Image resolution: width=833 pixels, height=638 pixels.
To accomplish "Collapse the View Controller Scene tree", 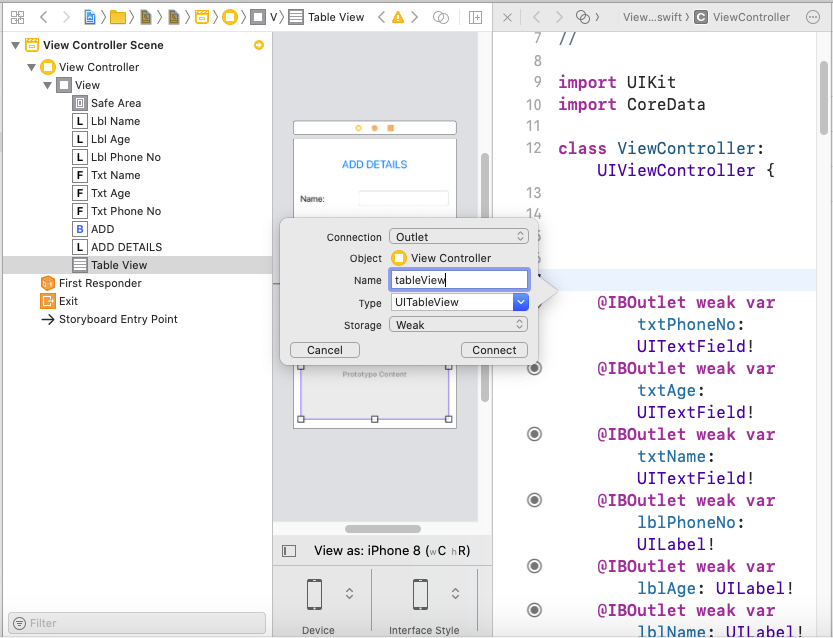I will pos(14,45).
